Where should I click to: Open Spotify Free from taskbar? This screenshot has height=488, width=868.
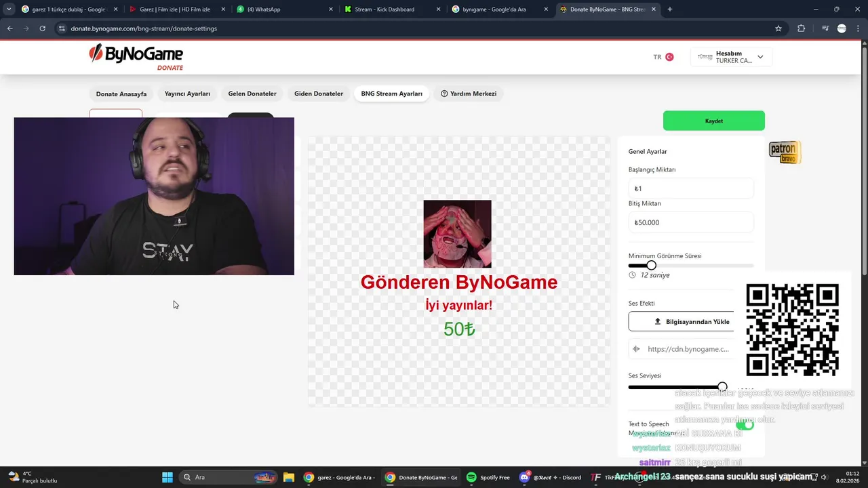(488, 477)
